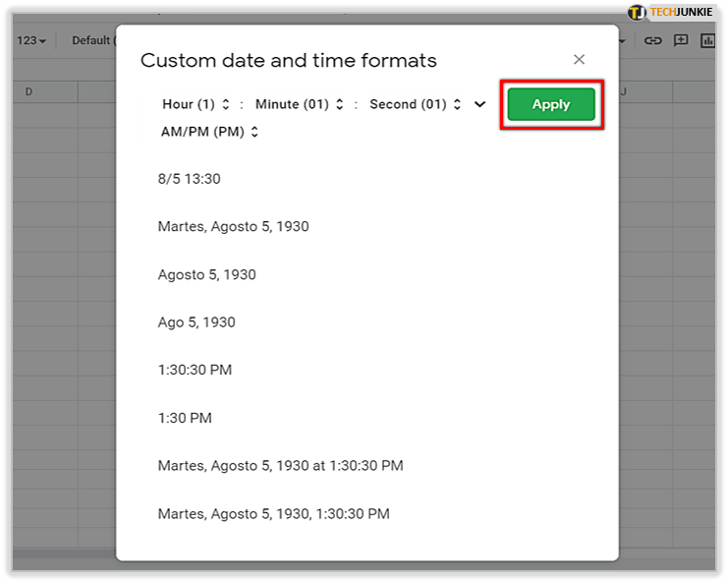Open the Second (01) format options
The width and height of the screenshot is (728, 583).
click(x=415, y=104)
